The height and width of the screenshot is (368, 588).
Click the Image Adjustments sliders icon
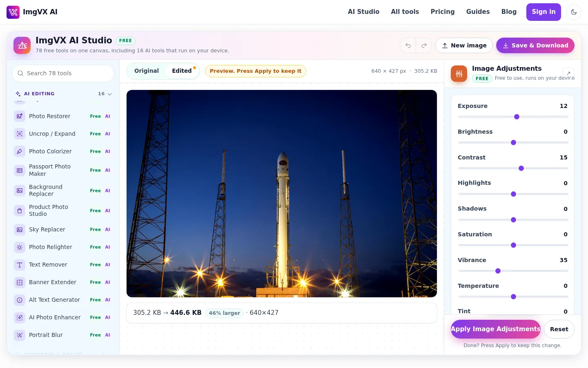click(459, 74)
